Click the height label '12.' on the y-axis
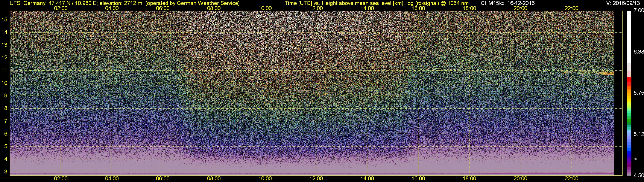644x182 pixels. click(x=5, y=58)
